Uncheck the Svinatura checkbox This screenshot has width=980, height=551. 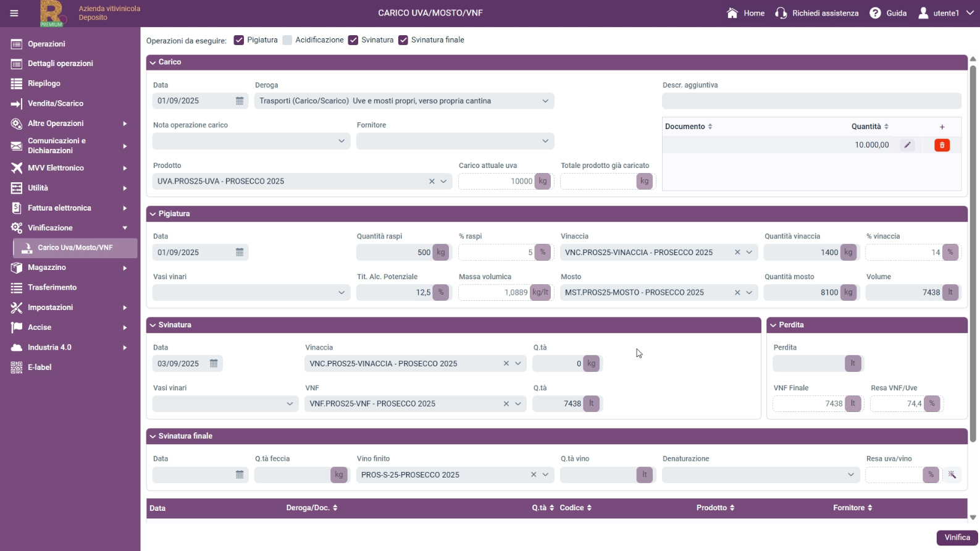coord(353,40)
